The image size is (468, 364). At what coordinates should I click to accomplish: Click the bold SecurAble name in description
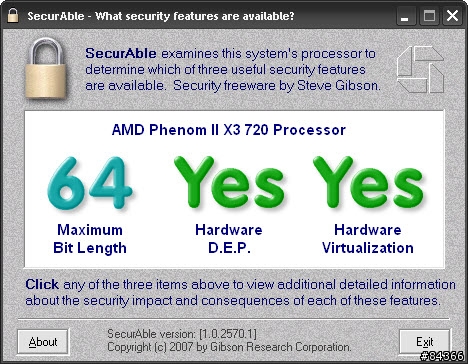tap(121, 53)
